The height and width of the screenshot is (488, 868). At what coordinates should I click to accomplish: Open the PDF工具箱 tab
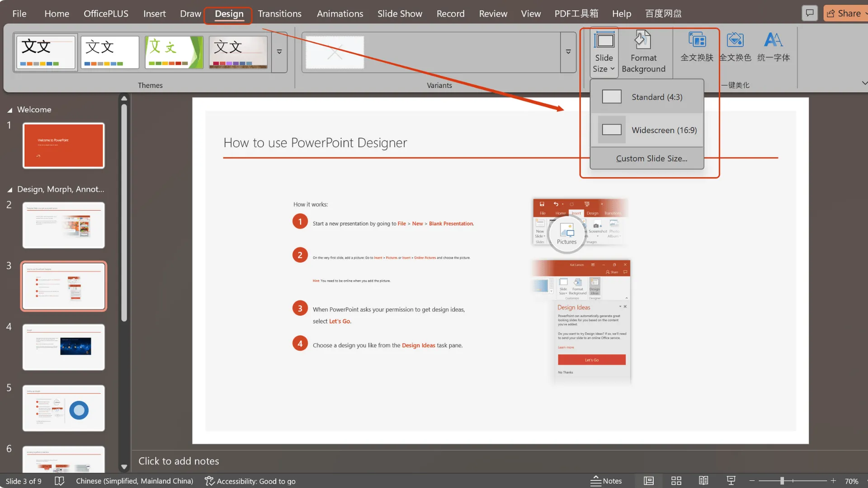(x=576, y=14)
